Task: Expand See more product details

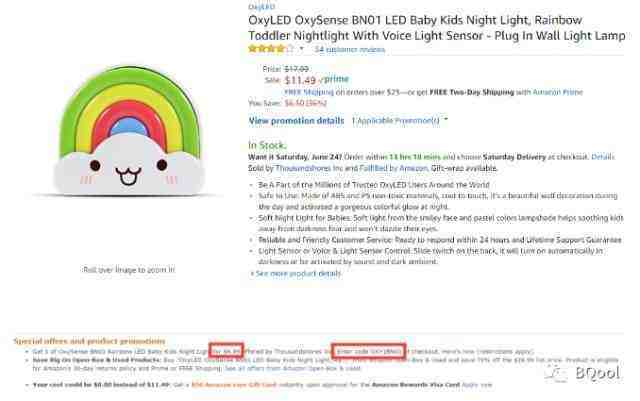Action: [x=296, y=274]
